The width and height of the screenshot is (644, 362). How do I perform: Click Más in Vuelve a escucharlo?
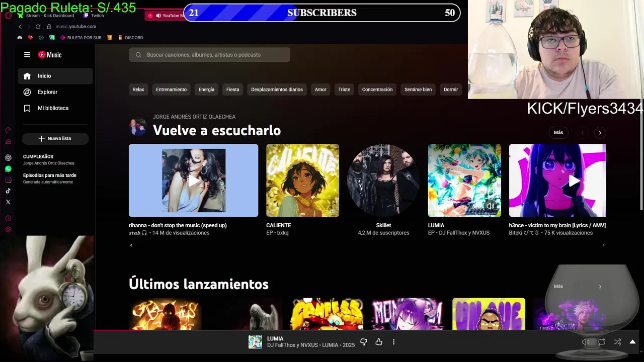tap(558, 133)
